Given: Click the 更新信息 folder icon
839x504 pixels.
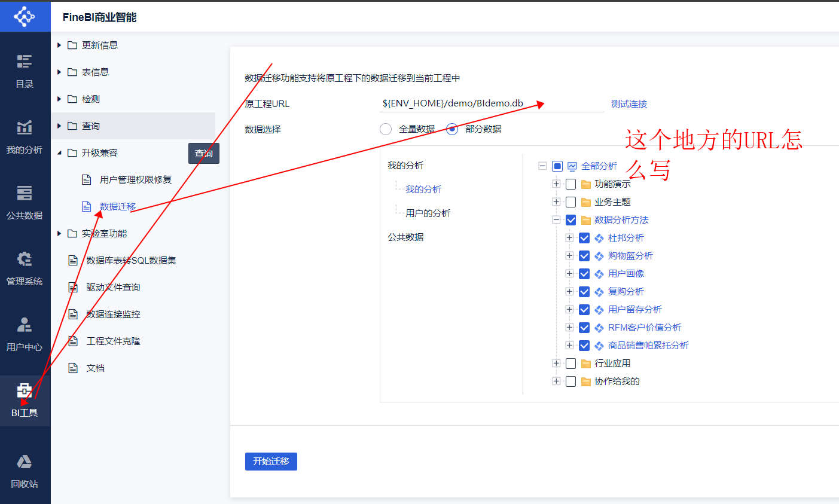Looking at the screenshot, I should [x=72, y=45].
